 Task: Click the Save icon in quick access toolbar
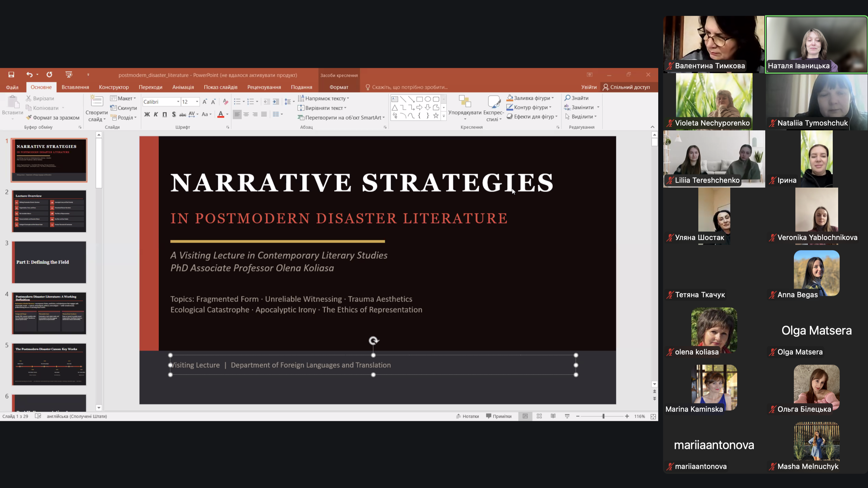(11, 74)
